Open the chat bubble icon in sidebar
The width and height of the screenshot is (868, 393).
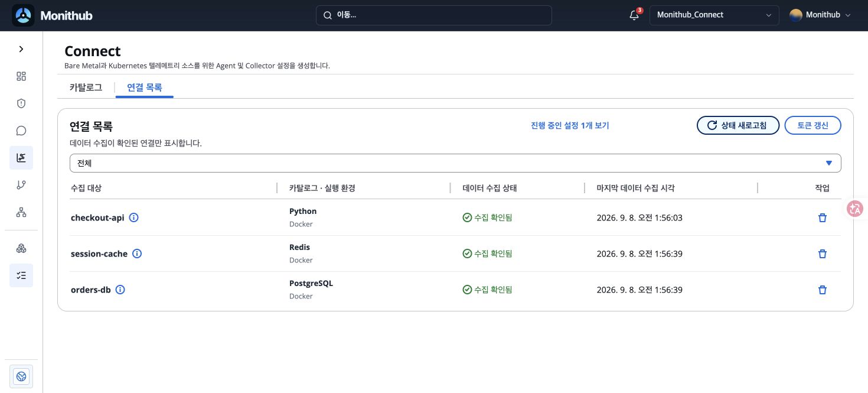point(21,131)
